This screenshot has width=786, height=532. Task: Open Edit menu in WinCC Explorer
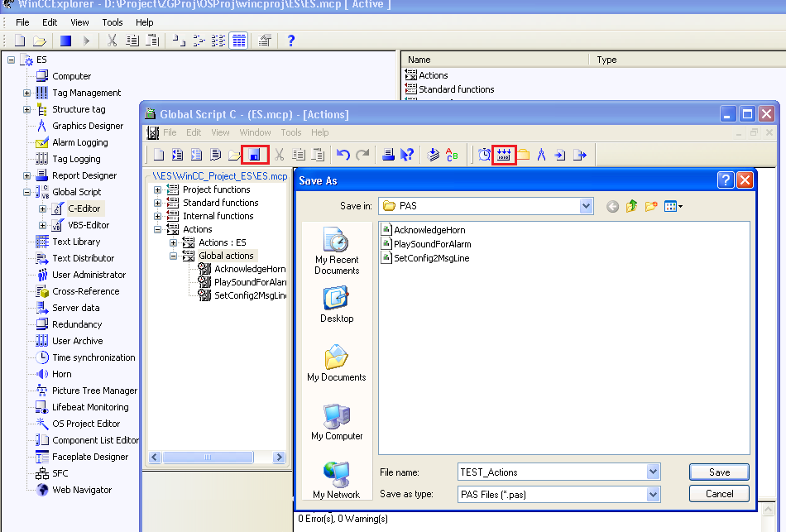coord(50,22)
